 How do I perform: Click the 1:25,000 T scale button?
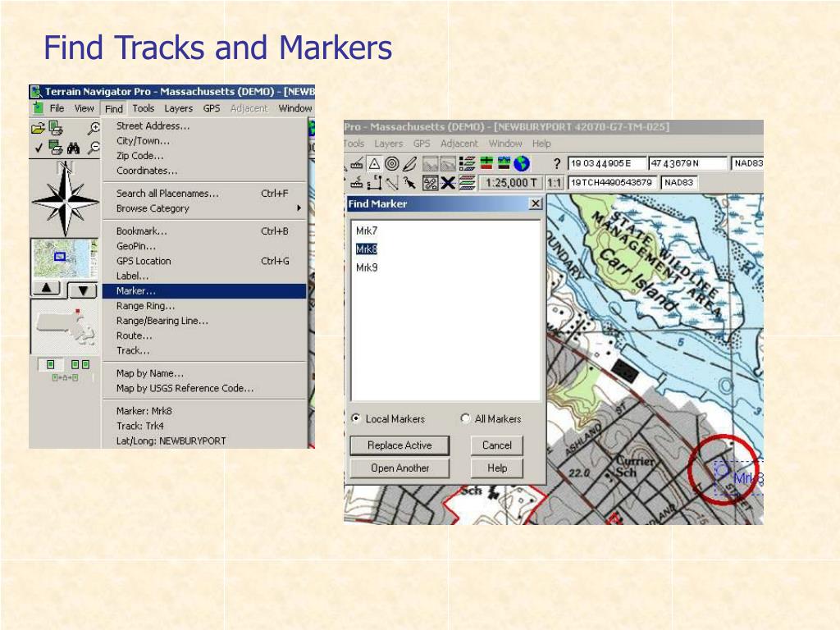[x=510, y=183]
